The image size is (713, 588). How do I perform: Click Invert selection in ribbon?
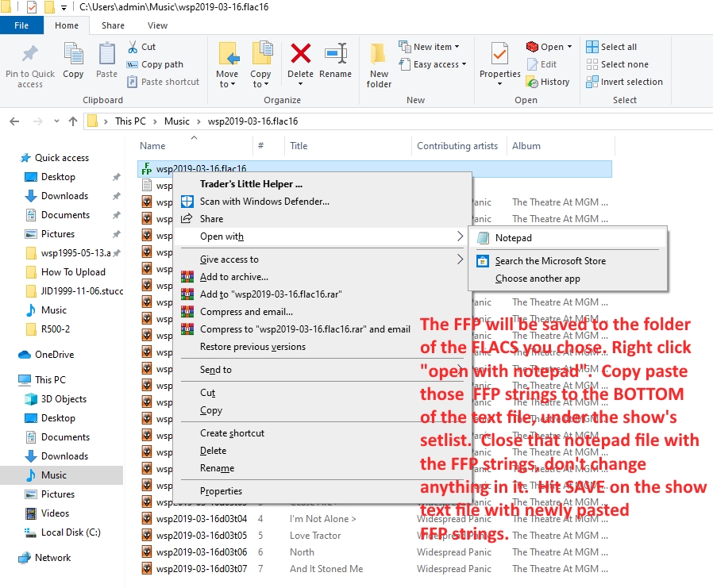click(x=624, y=82)
